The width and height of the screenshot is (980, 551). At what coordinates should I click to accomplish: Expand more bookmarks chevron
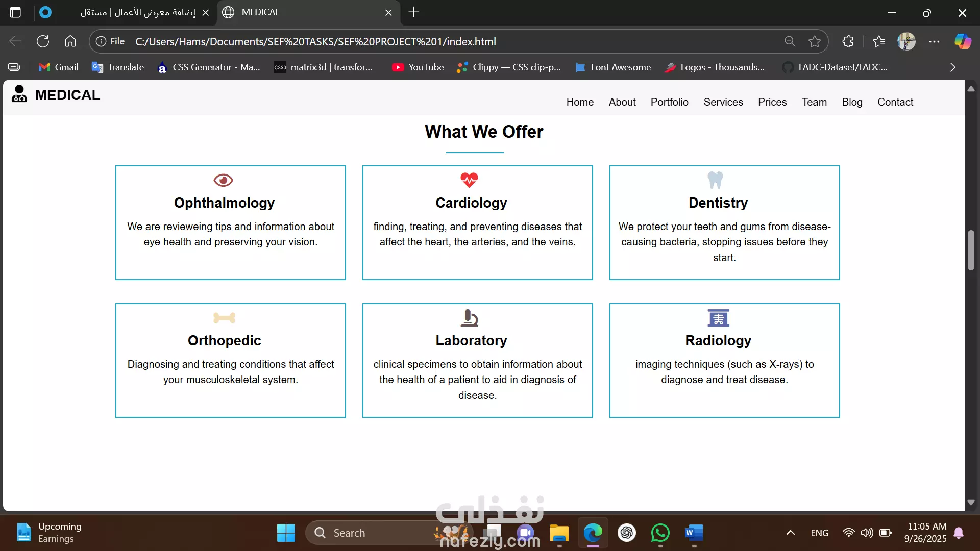(952, 67)
